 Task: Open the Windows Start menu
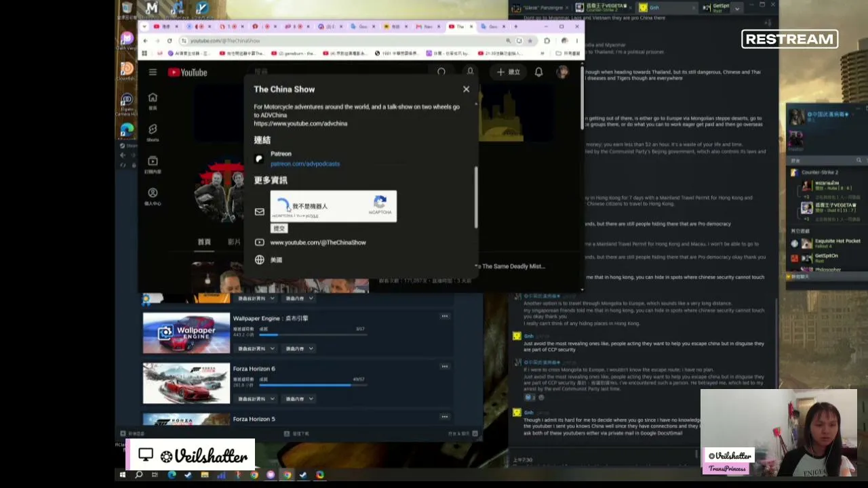click(x=123, y=475)
